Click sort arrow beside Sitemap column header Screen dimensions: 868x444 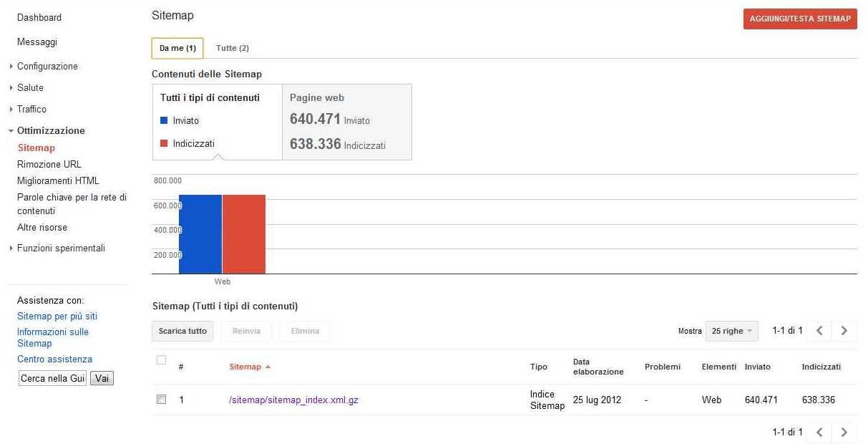tap(268, 367)
